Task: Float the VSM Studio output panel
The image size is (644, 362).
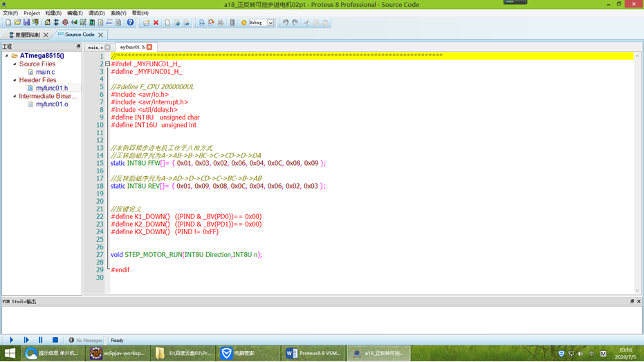Action: pos(632,301)
